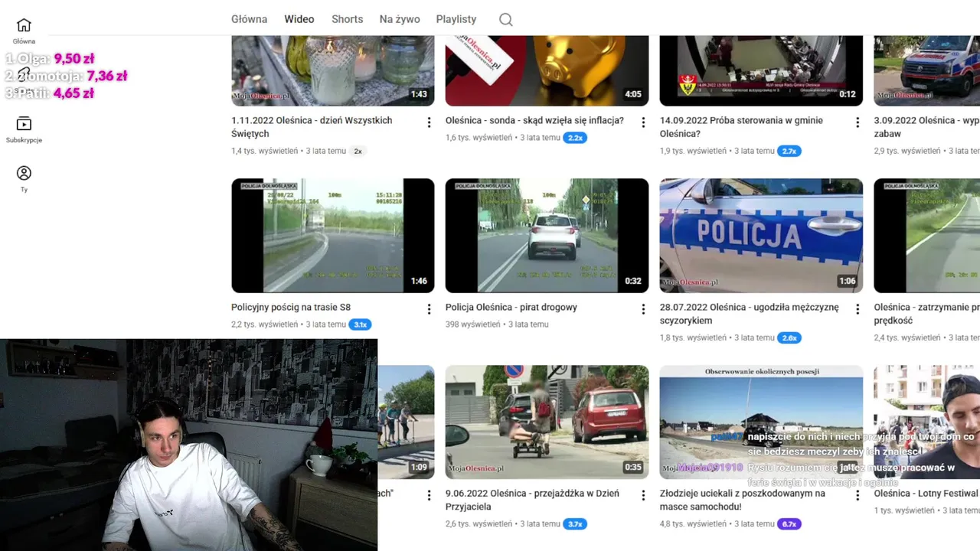Open title '9.06.2022 Oleśnica - przejażdżka w Dzień Przyjaciela'
The width and height of the screenshot is (980, 551).
point(532,500)
